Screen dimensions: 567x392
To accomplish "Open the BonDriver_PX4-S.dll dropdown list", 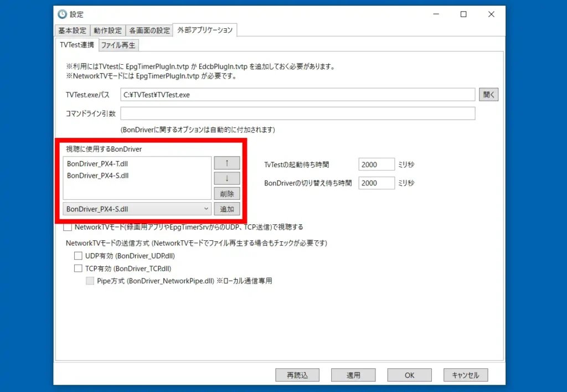I will pos(137,209).
